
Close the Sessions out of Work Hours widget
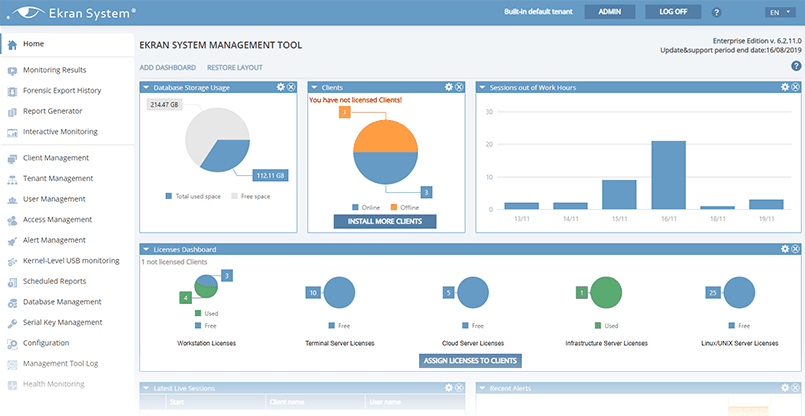[x=795, y=87]
